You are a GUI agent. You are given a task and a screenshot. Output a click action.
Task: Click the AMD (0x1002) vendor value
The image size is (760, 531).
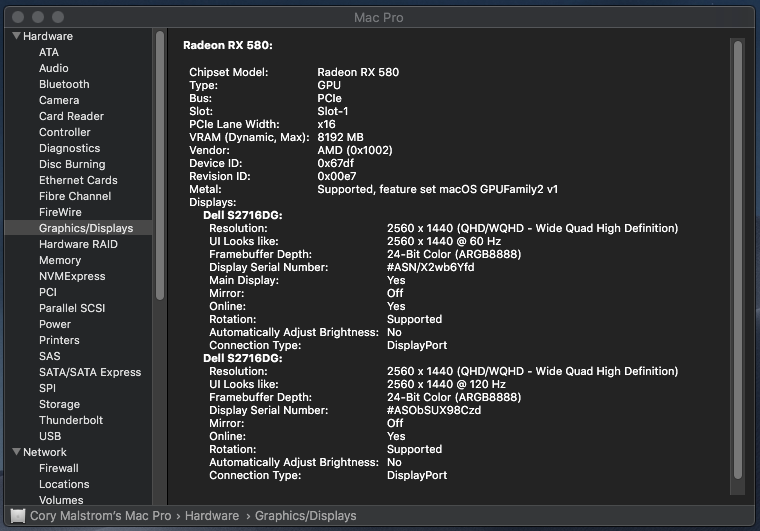pos(355,150)
